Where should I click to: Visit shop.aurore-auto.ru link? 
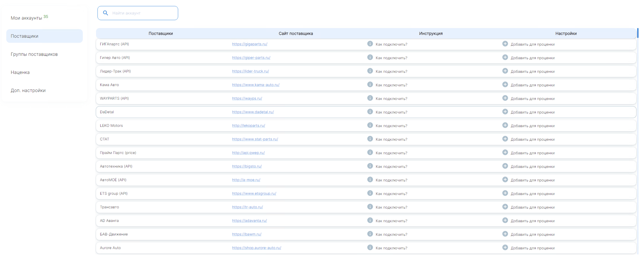click(x=256, y=248)
